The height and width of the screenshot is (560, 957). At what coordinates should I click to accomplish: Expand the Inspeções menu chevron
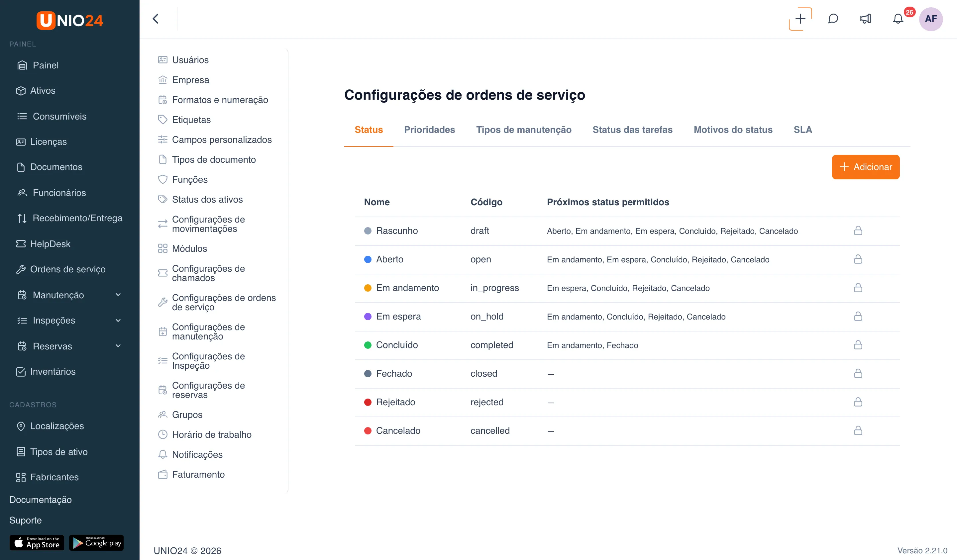pos(118,321)
